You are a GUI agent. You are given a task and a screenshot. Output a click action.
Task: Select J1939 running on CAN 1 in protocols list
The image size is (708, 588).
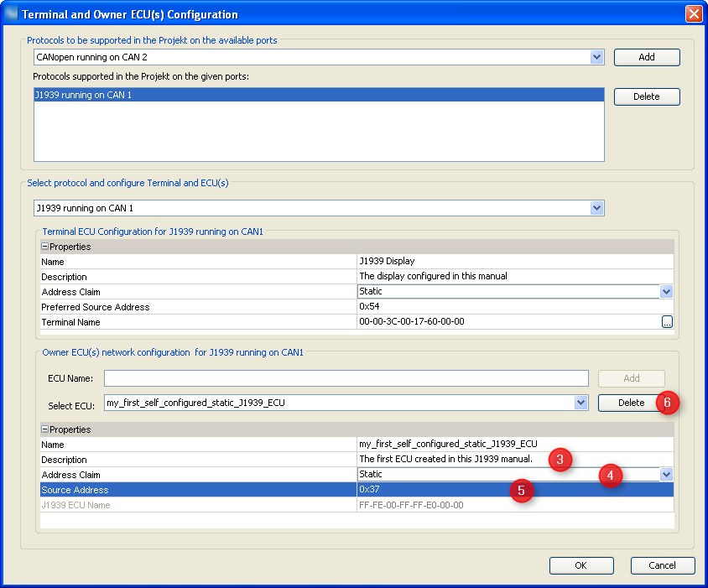[x=319, y=95]
